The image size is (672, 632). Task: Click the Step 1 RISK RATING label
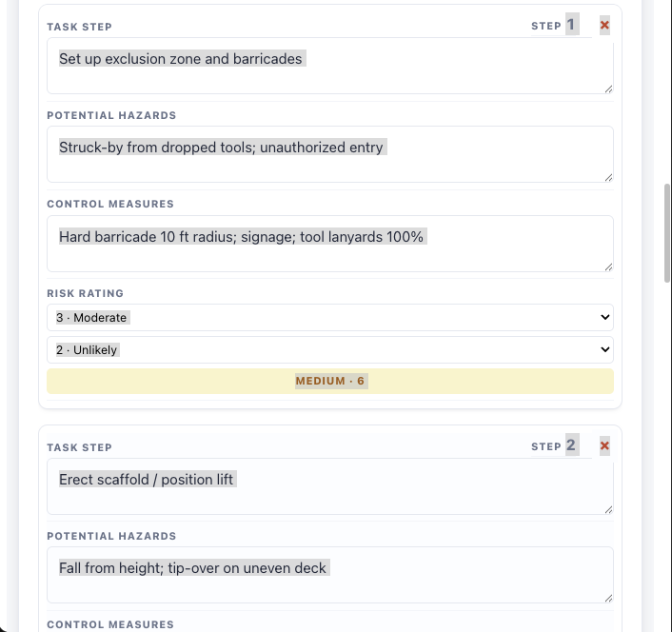click(86, 293)
